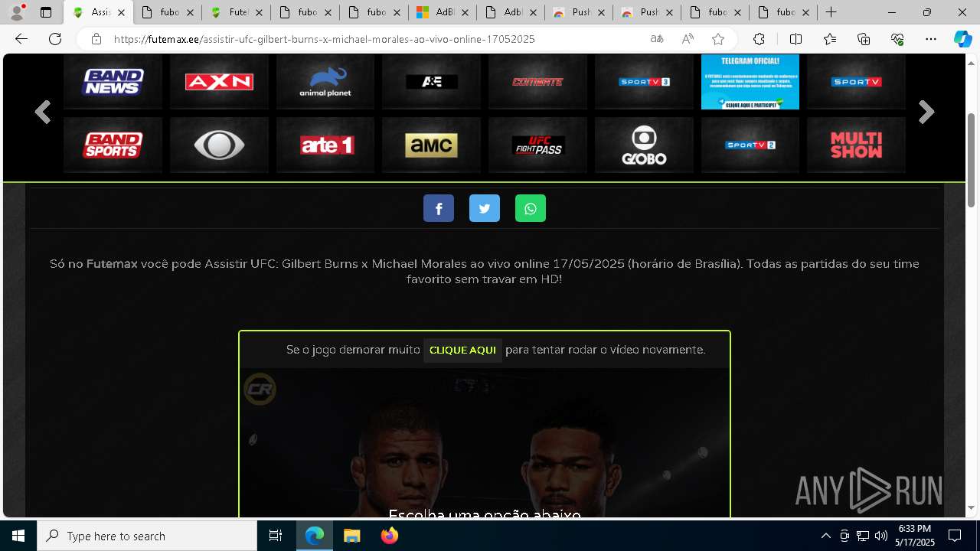Refresh the current page
The height and width of the screenshot is (551, 980).
pos(55,39)
